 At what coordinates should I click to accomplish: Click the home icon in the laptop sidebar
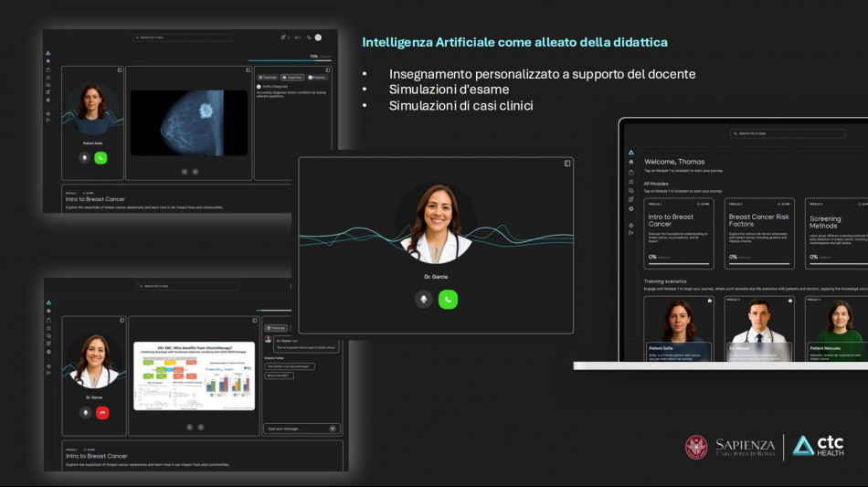630,162
